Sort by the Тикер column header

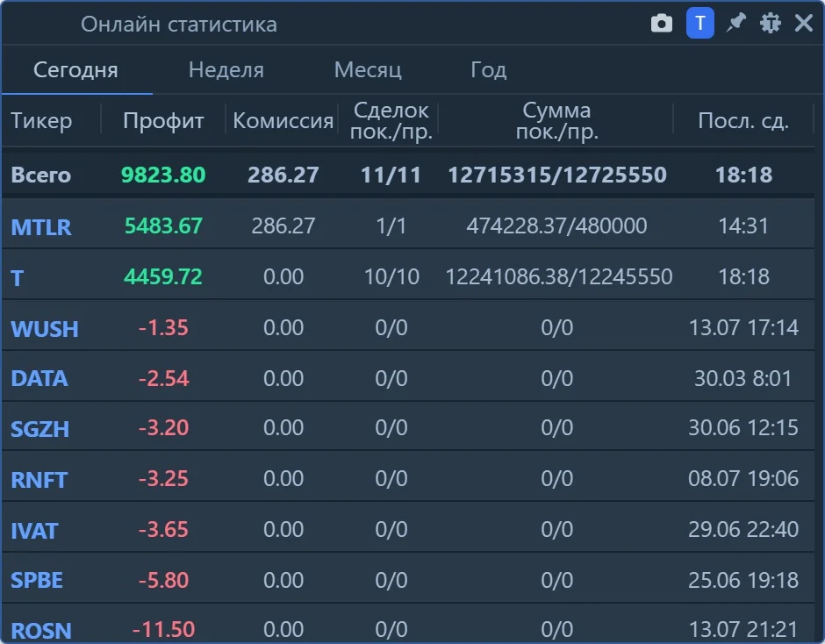41,120
